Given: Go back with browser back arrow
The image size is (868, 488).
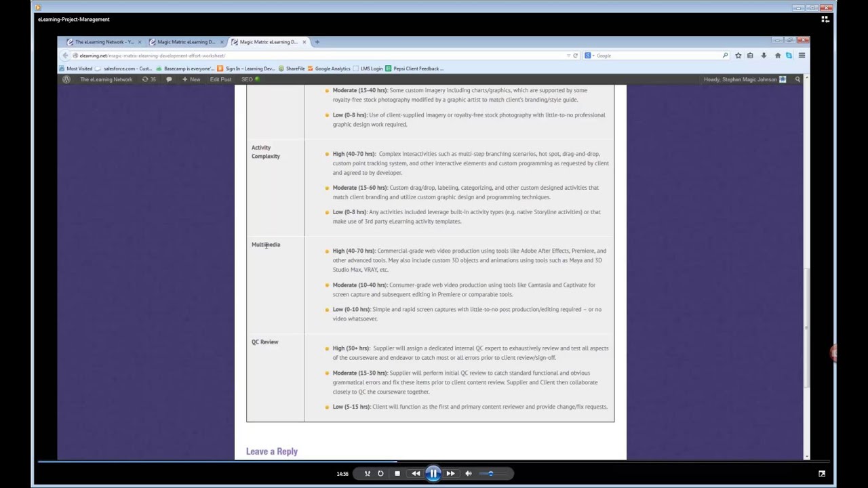Looking at the screenshot, I should click(66, 56).
